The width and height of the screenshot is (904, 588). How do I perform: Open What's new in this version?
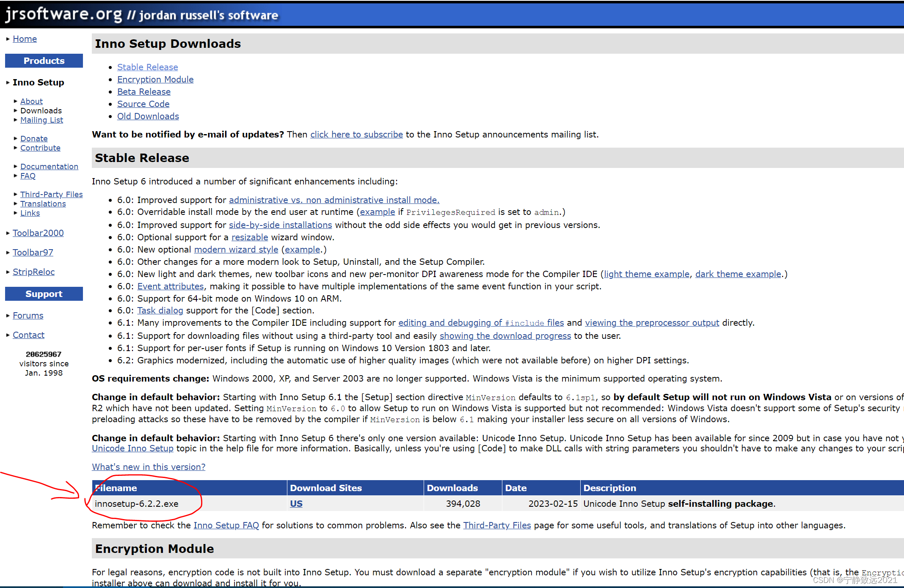coord(149,467)
